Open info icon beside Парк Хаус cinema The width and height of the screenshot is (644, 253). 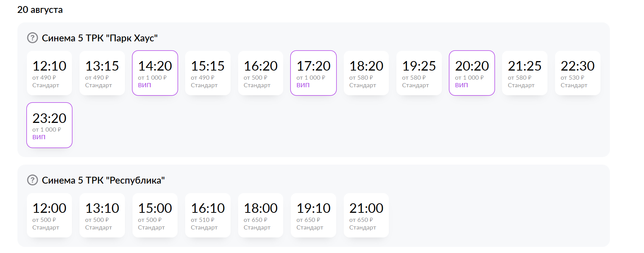pyautogui.click(x=33, y=38)
